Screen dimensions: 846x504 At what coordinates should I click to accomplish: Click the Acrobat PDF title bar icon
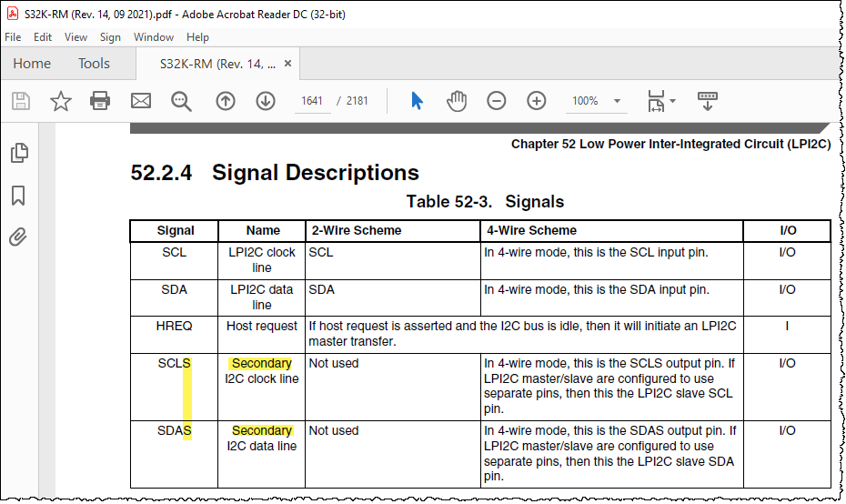point(13,14)
